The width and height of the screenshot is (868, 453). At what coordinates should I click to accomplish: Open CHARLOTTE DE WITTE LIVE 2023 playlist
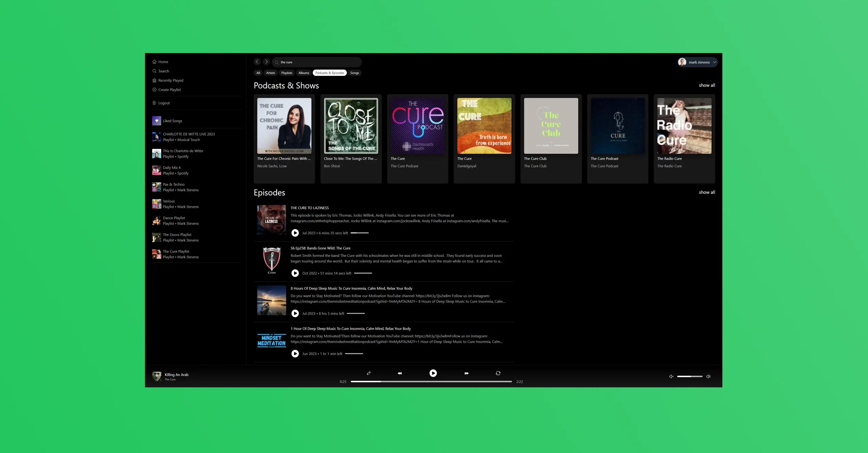196,137
